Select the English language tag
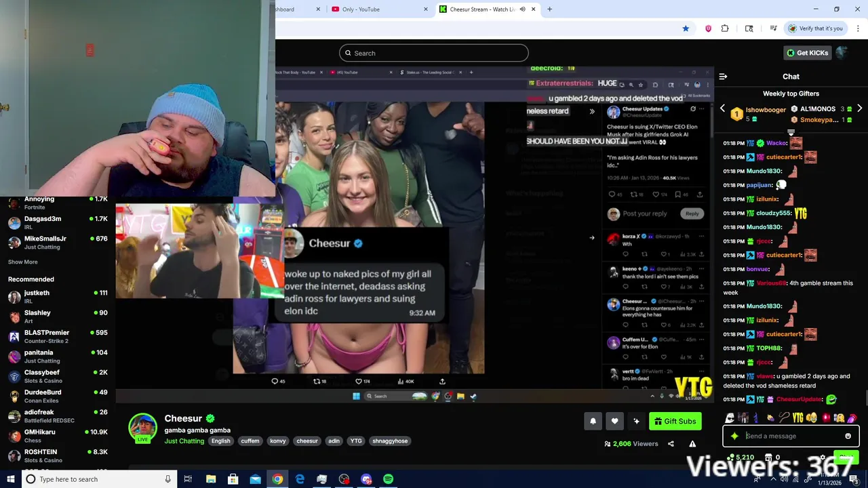 220,441
